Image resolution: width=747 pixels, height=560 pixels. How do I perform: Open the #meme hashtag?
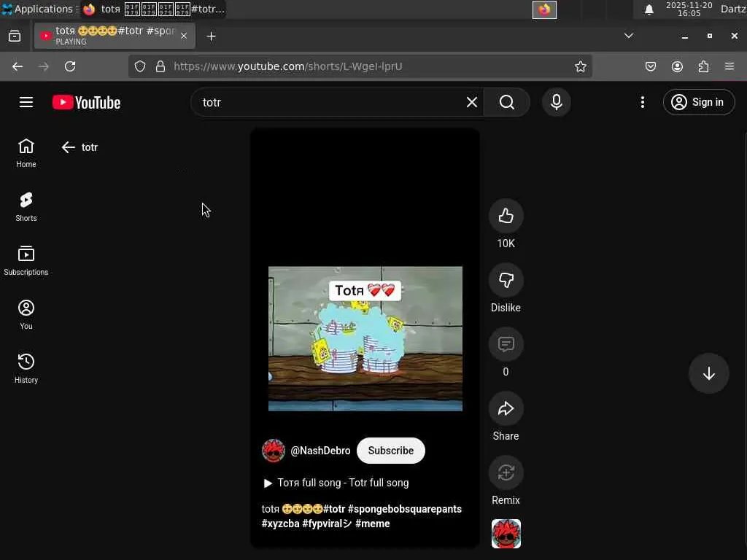[x=373, y=524]
